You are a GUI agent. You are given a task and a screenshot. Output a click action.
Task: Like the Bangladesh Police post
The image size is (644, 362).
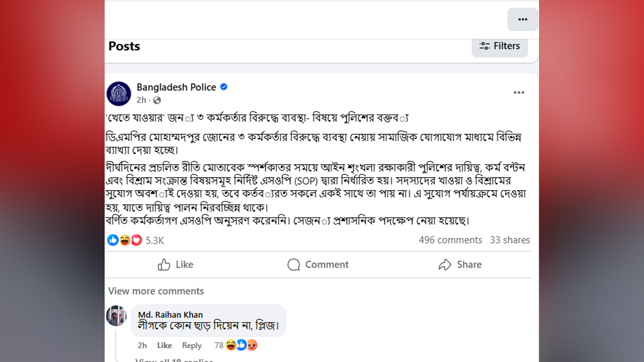coord(175,264)
